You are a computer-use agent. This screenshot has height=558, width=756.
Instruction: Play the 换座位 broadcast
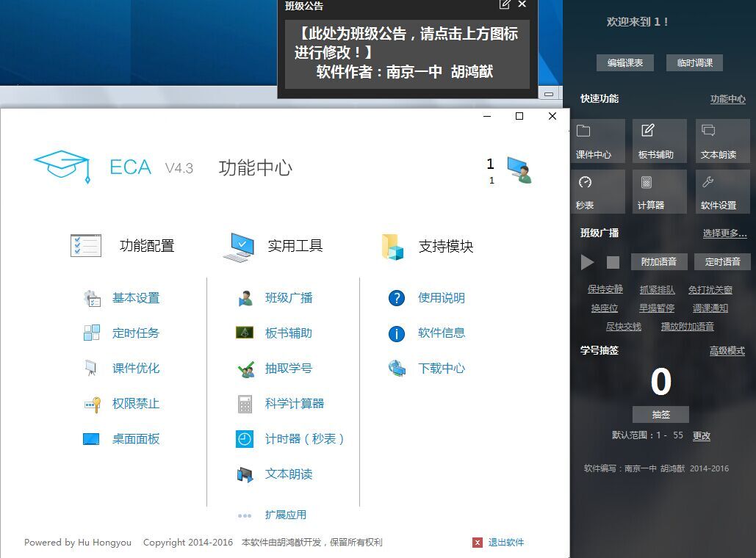coord(605,308)
